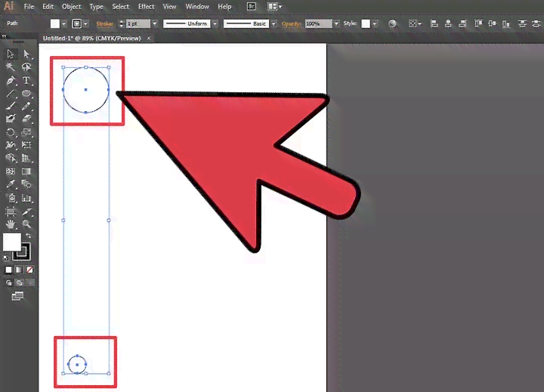Select the Magic Wand tool
The height and width of the screenshot is (392, 544).
click(x=11, y=67)
